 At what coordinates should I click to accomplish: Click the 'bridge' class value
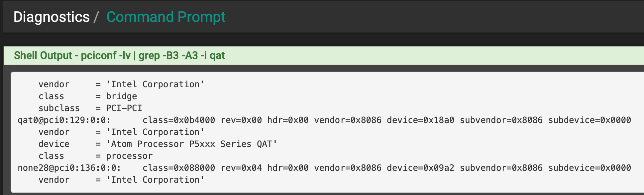coord(121,96)
